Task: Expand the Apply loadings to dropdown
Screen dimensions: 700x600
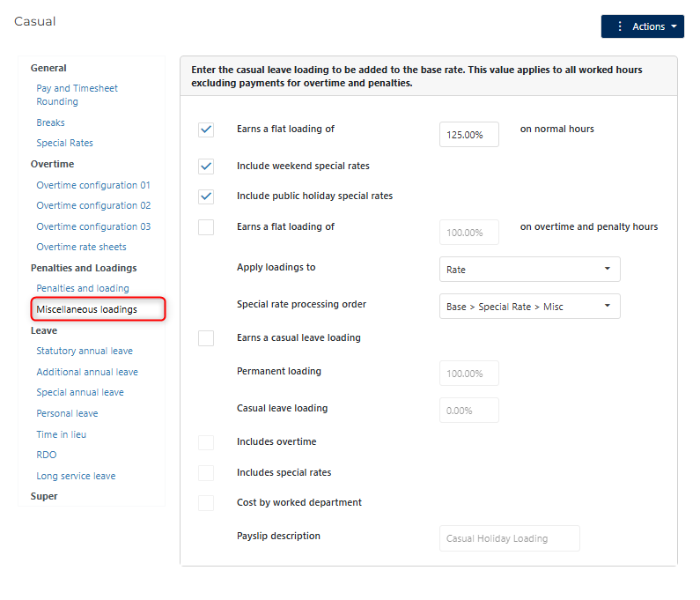Action: coord(529,270)
